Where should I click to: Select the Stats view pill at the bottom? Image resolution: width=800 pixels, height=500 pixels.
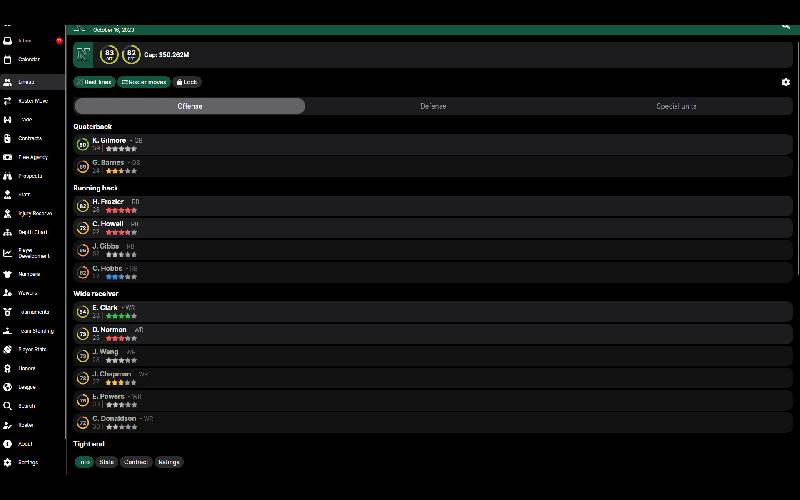tap(107, 462)
